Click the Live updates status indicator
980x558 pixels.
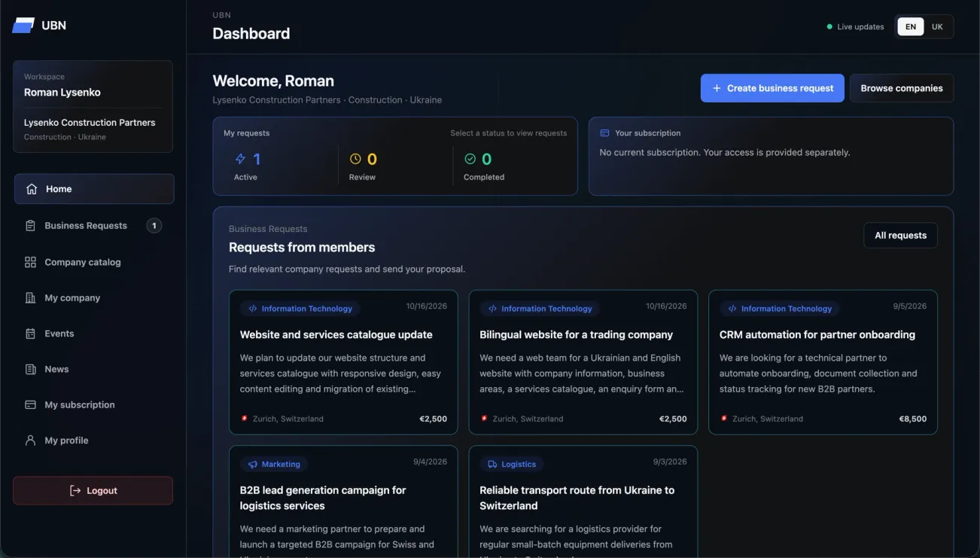(x=855, y=27)
